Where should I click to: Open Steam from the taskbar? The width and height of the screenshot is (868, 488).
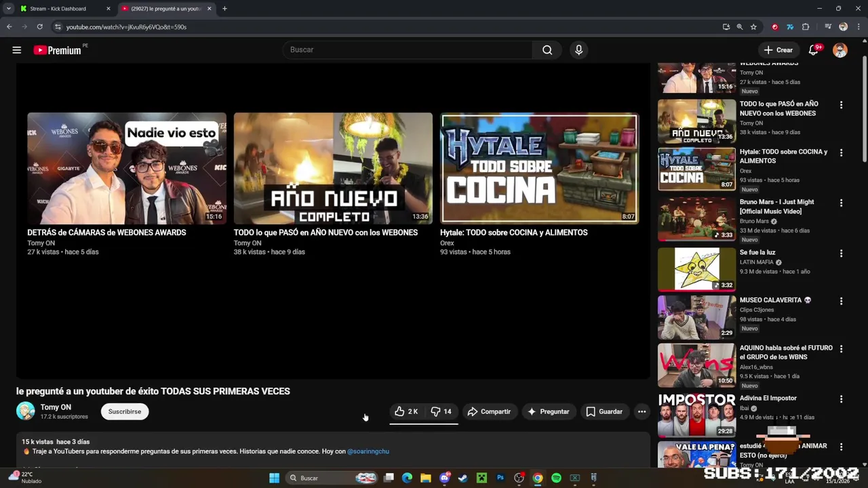click(462, 478)
